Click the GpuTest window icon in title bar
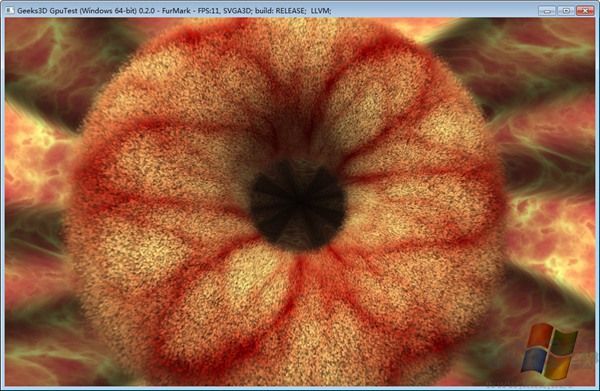Viewport: 600px width, 391px height. [9, 11]
